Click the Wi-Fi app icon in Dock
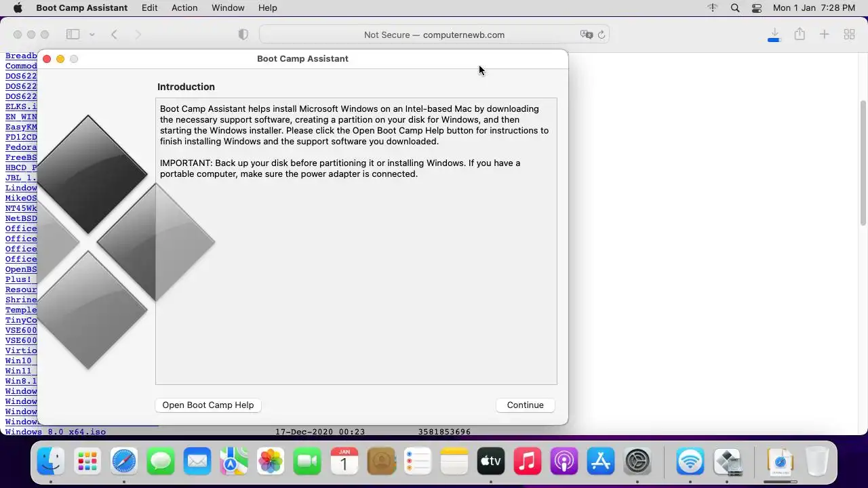The image size is (868, 488). coord(690,462)
